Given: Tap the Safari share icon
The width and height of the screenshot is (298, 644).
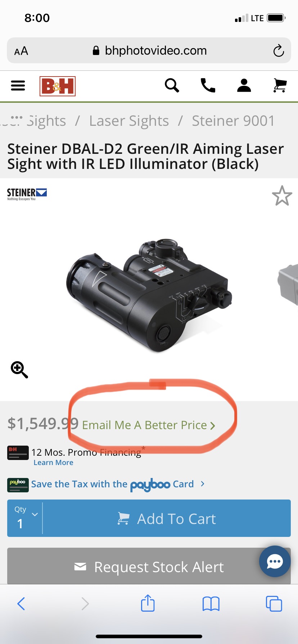Looking at the screenshot, I should click(x=148, y=603).
